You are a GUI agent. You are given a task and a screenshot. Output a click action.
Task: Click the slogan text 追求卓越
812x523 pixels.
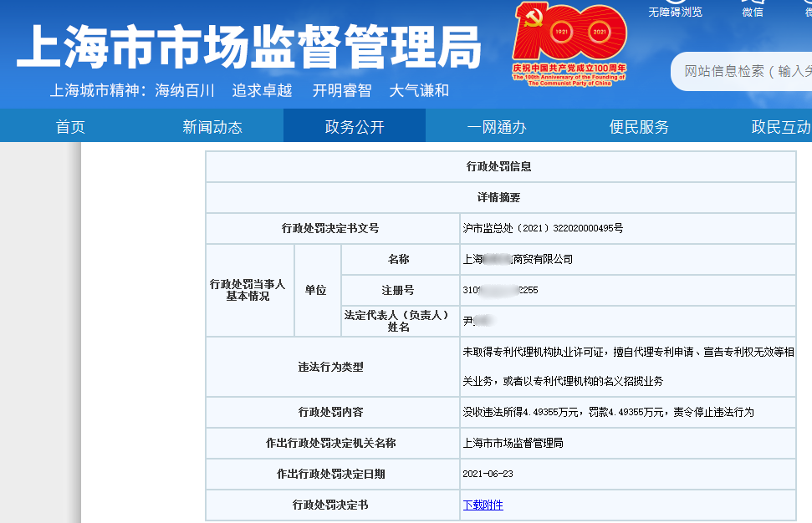[x=262, y=90]
